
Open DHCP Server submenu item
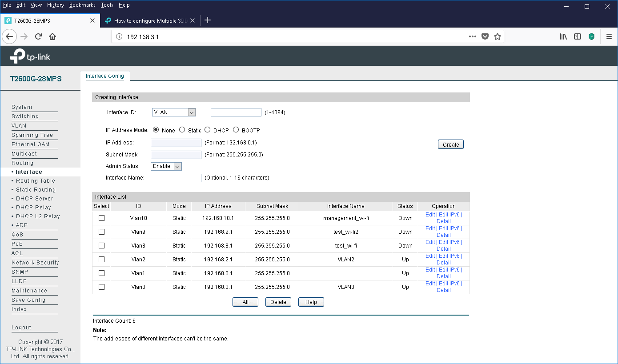tap(35, 199)
